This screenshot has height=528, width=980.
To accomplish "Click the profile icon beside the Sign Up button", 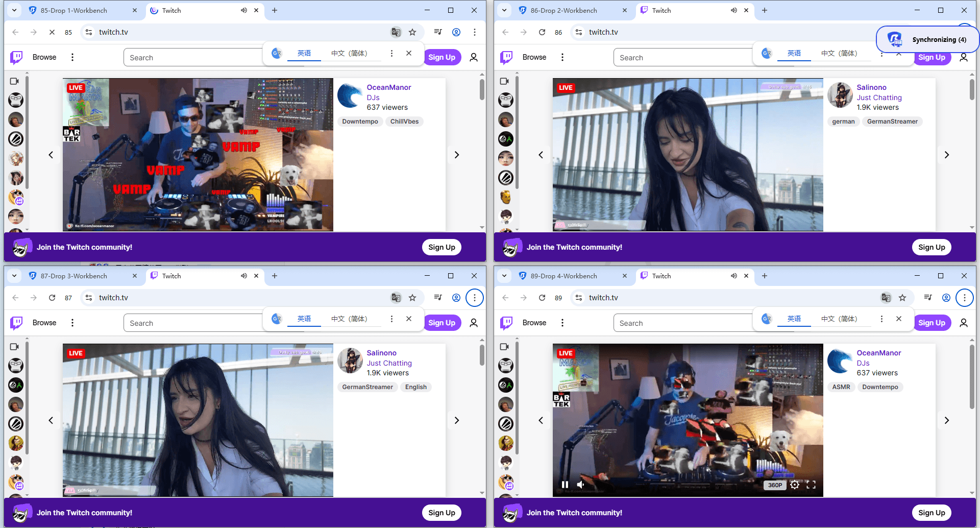I will point(474,57).
